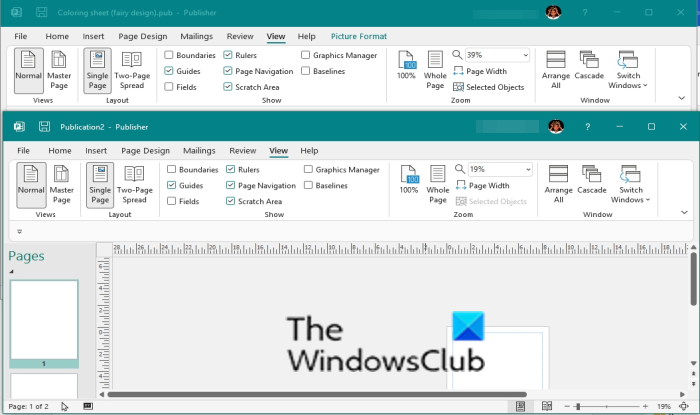Zoom to 100% in Coloring sheet window
Screen dimensions: 700x415
[x=406, y=65]
